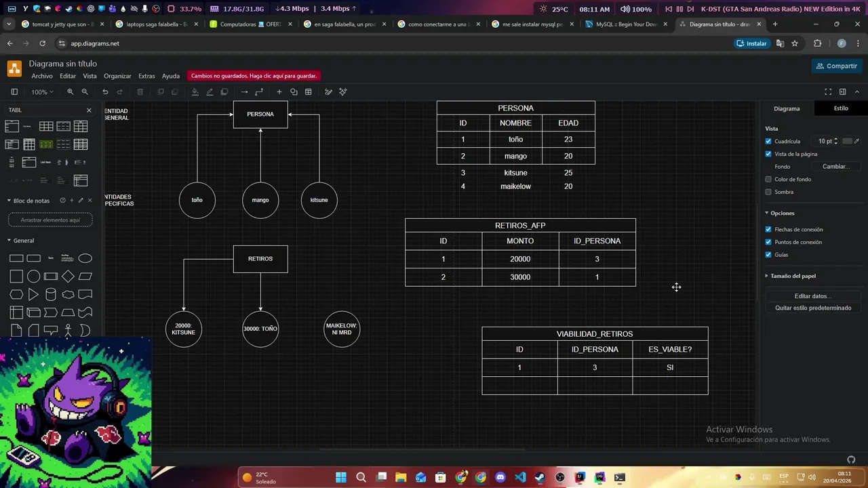Viewport: 868px width, 488px height.
Task: Click the Editar datos button
Action: [813, 296]
